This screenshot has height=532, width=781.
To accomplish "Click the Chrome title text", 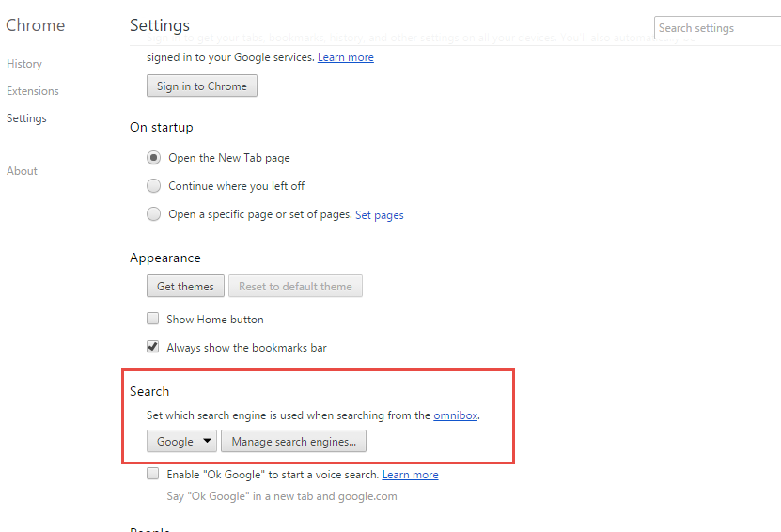I will [36, 25].
